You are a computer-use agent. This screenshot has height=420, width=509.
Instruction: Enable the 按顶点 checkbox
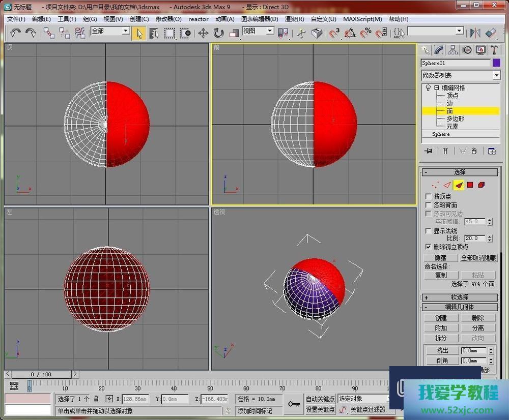pyautogui.click(x=428, y=196)
